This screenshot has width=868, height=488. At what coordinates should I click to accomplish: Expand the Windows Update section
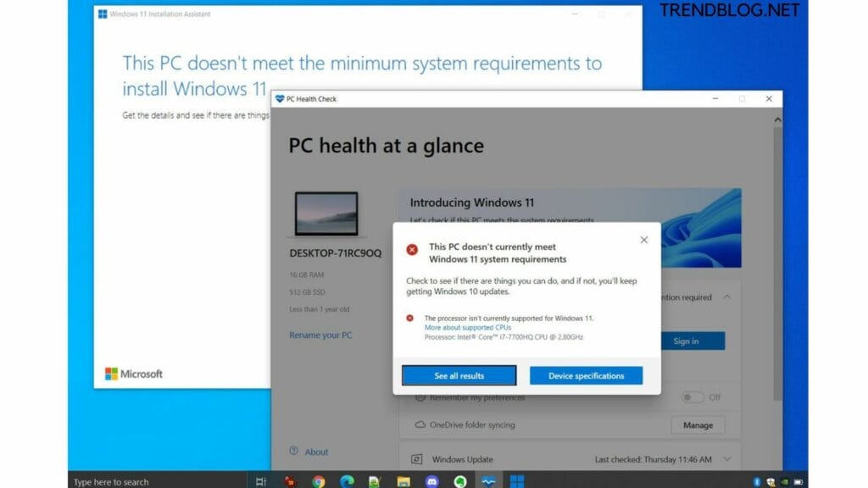point(726,459)
